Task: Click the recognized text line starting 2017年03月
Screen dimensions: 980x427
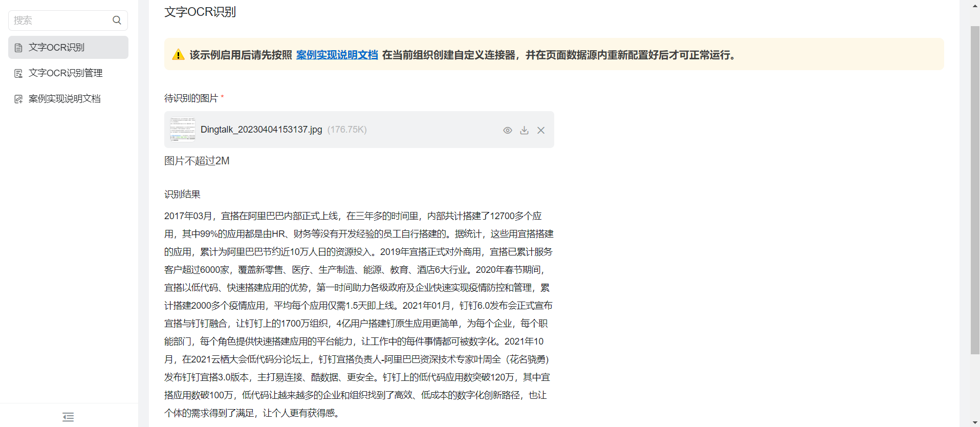Action: [x=353, y=216]
